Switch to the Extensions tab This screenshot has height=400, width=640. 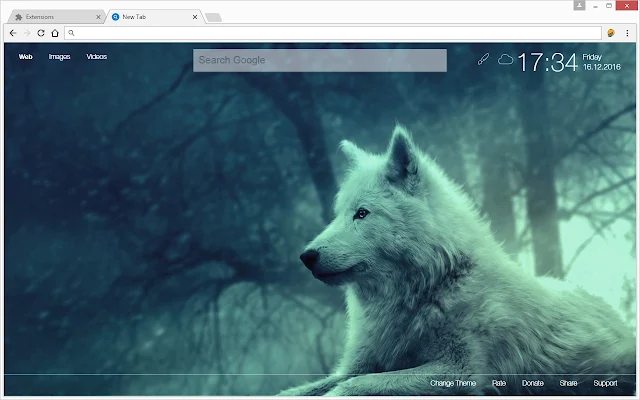[x=55, y=17]
